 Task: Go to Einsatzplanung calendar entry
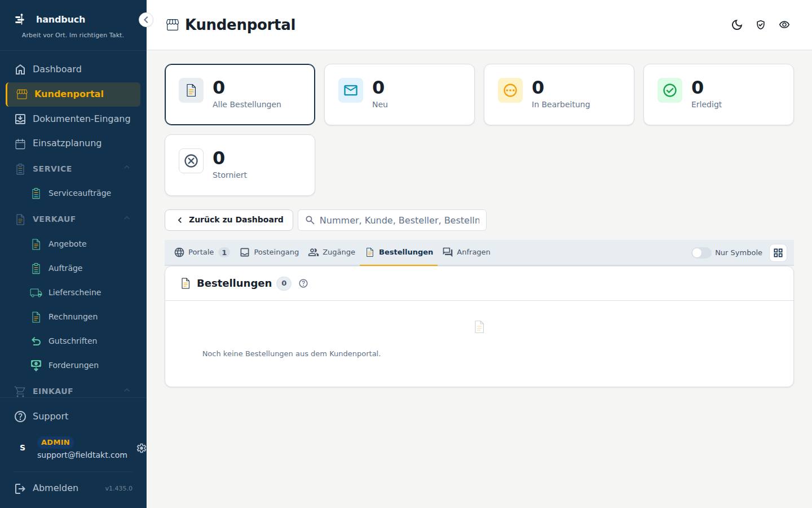73,143
